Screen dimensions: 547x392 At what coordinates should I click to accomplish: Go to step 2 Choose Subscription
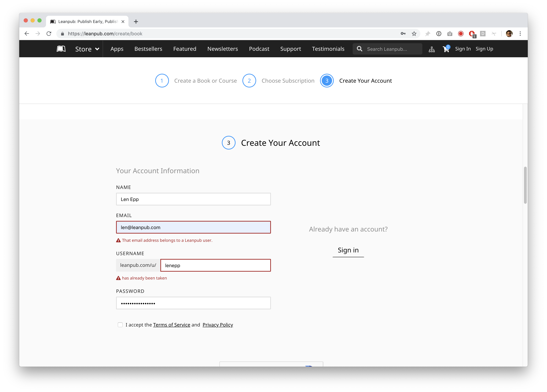click(x=278, y=81)
